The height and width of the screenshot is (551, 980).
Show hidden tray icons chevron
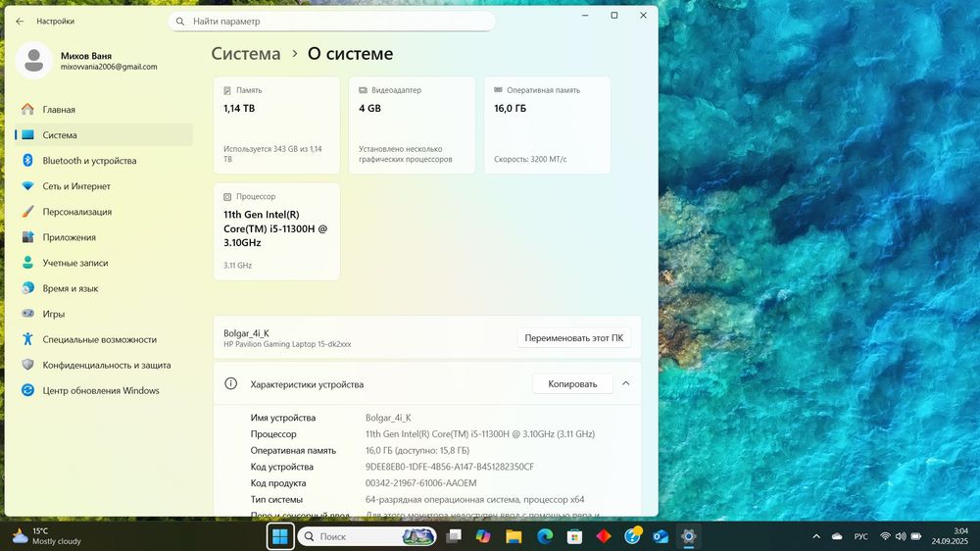[816, 536]
